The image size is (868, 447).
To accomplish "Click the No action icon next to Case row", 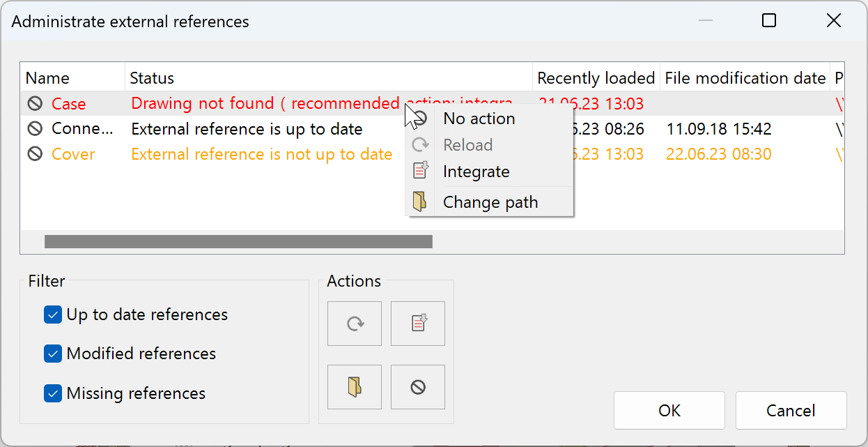I will (33, 103).
